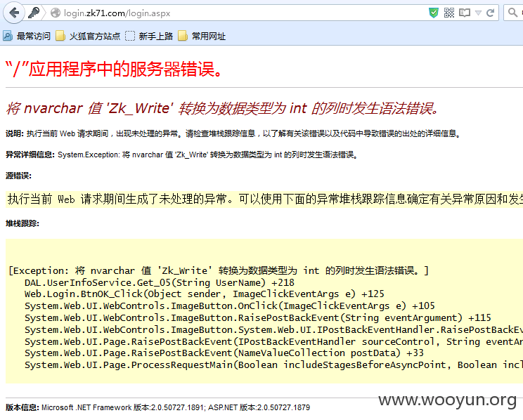Click the dashed page icon of 新手上路
The image size is (523, 420).
tap(130, 36)
